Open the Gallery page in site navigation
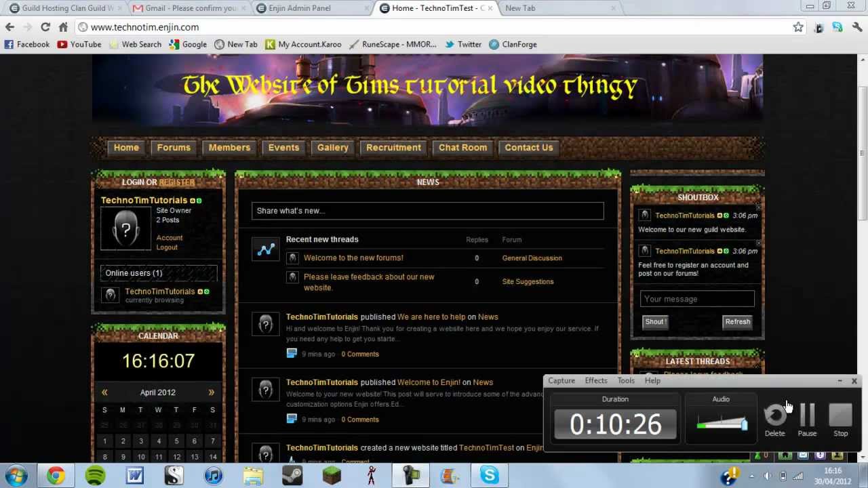 [333, 148]
